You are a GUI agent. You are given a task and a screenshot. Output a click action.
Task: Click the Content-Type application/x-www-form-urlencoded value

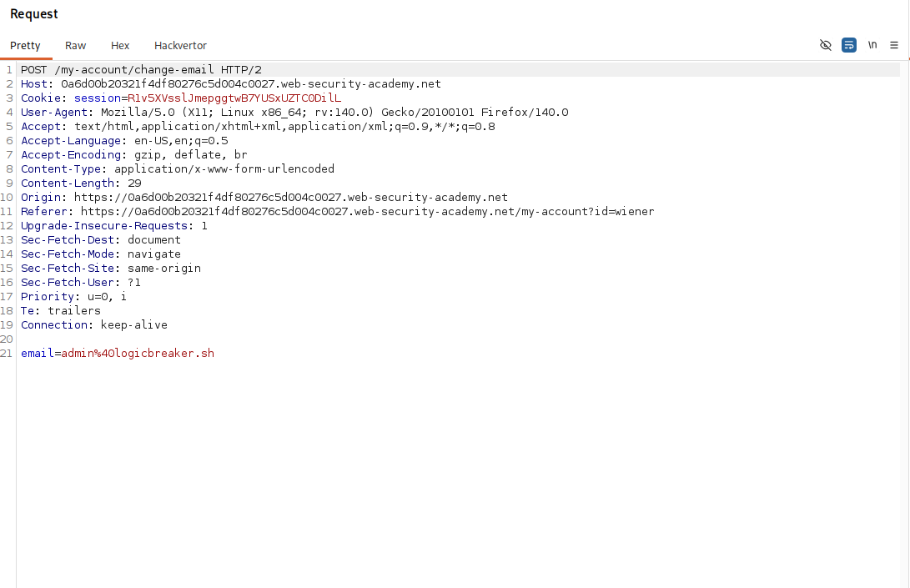pos(224,169)
